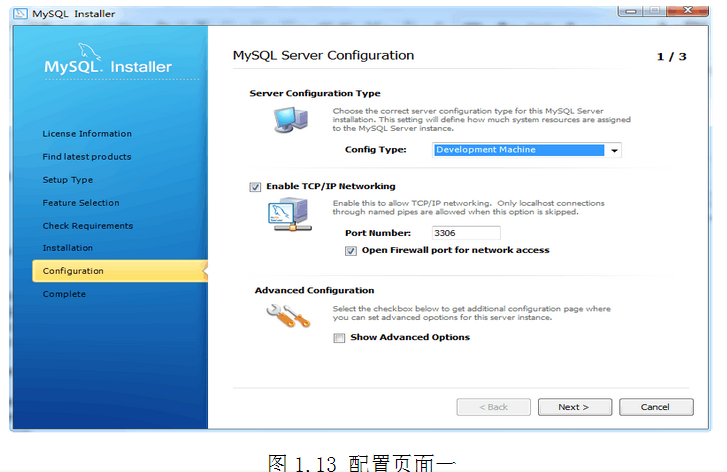Open the Setup Type step

(x=68, y=180)
